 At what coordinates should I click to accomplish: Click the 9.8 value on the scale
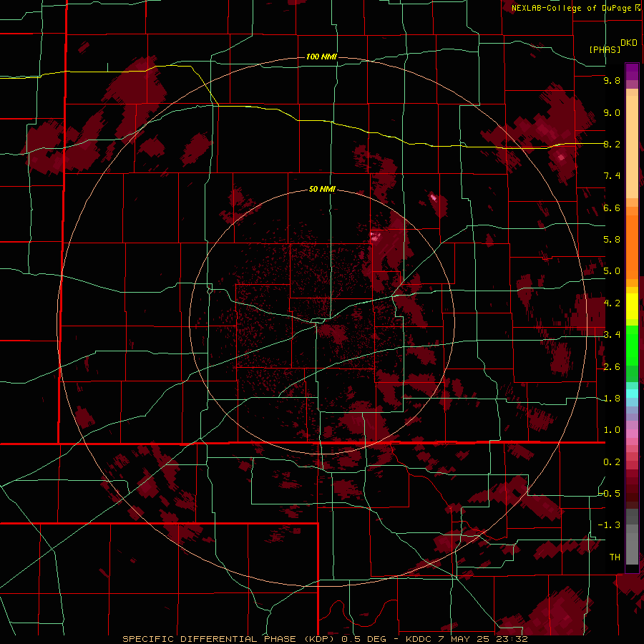[x=612, y=80]
